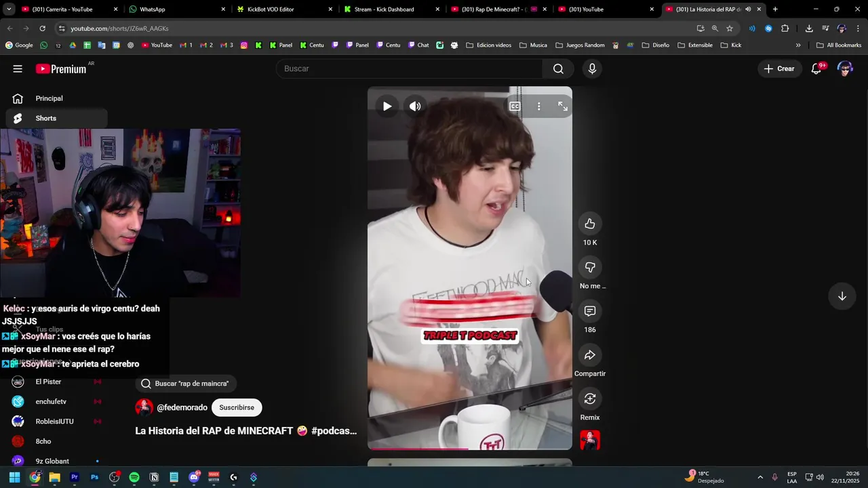Open Discord from the taskbar
868x488 pixels.
[194, 477]
